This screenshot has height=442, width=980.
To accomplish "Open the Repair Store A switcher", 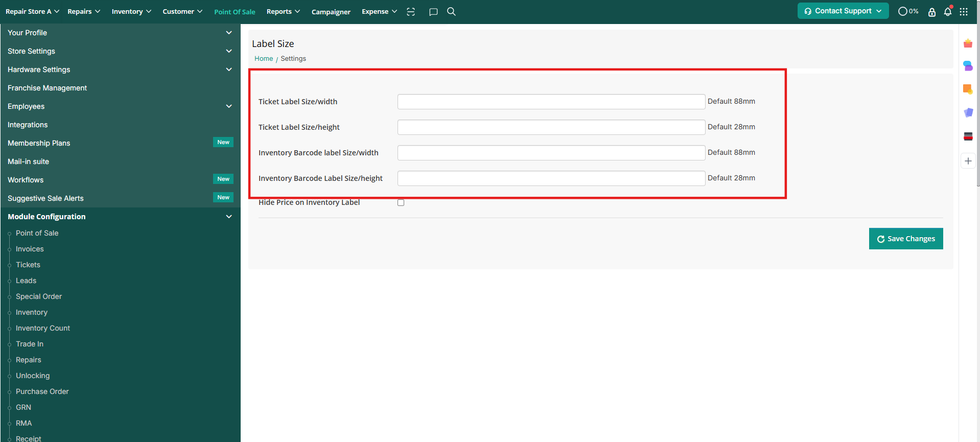I will 32,11.
